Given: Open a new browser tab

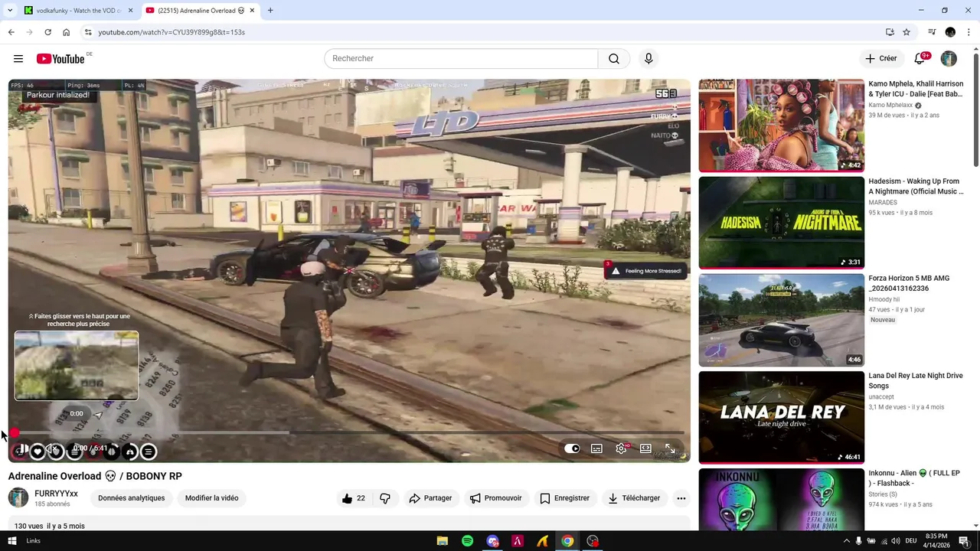Looking at the screenshot, I should 270,11.
